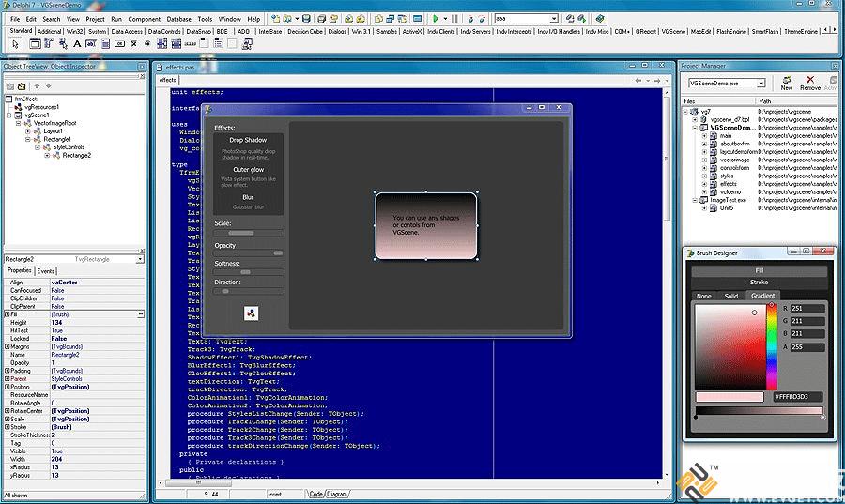
Task: Pick the PopupMenu palette component
Action: click(x=63, y=43)
